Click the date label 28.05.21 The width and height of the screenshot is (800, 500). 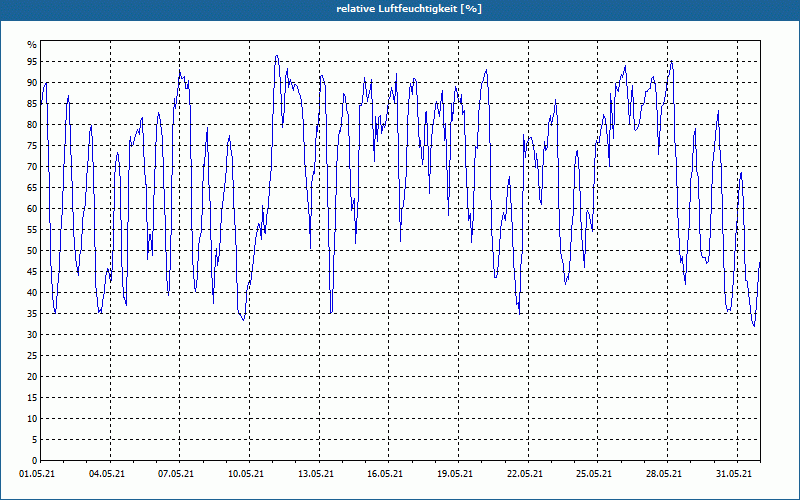coord(664,474)
